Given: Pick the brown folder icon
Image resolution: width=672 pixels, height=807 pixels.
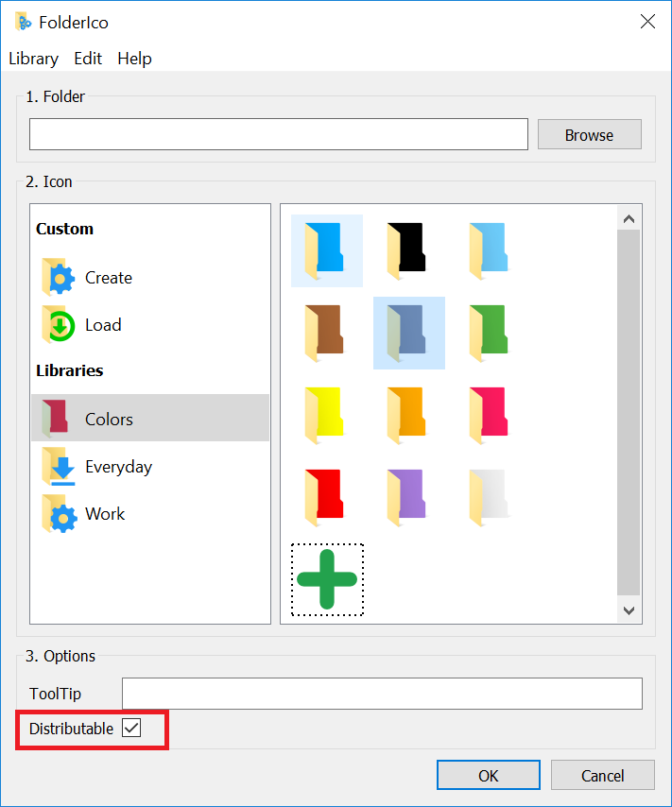Looking at the screenshot, I should (x=326, y=333).
